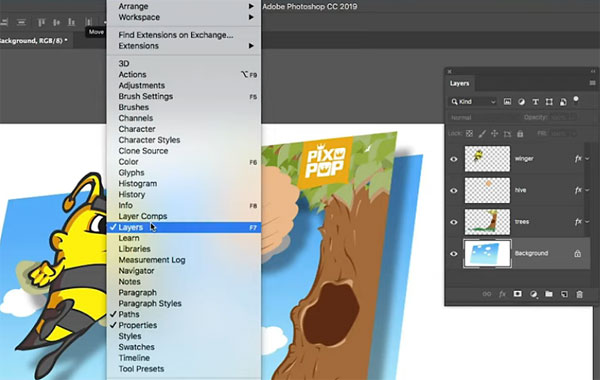This screenshot has height=380, width=600.
Task: Click the type layer filter icon
Action: click(x=535, y=102)
